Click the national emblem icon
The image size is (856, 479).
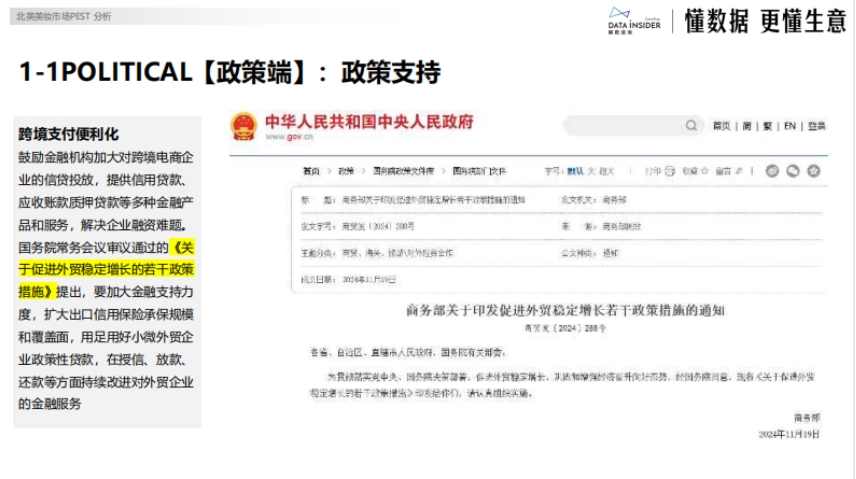(243, 126)
